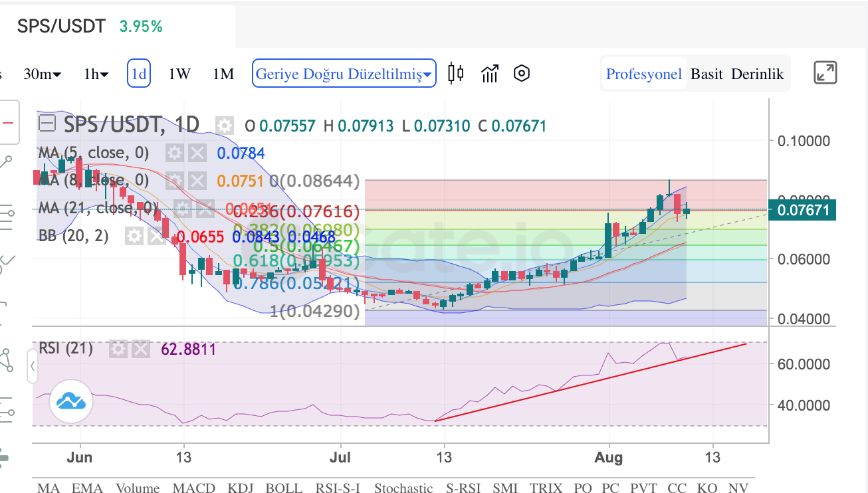The image size is (868, 493).
Task: Add the NV indicator
Action: click(x=738, y=488)
